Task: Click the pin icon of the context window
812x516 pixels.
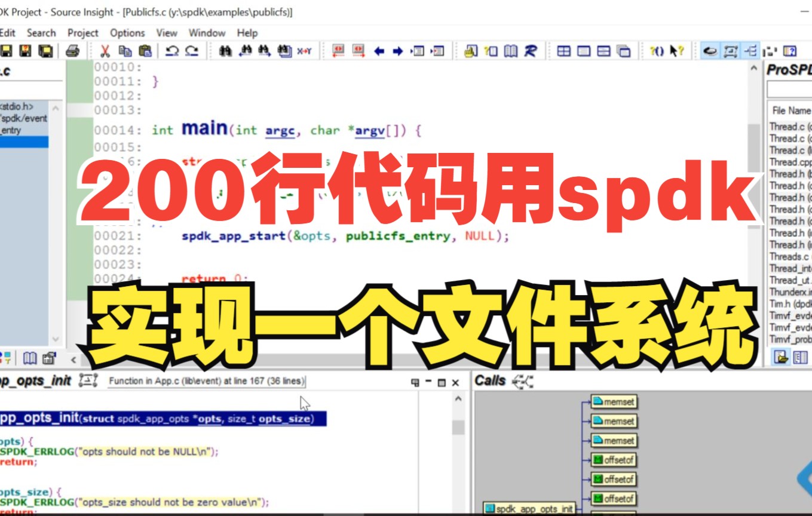Action: point(415,383)
